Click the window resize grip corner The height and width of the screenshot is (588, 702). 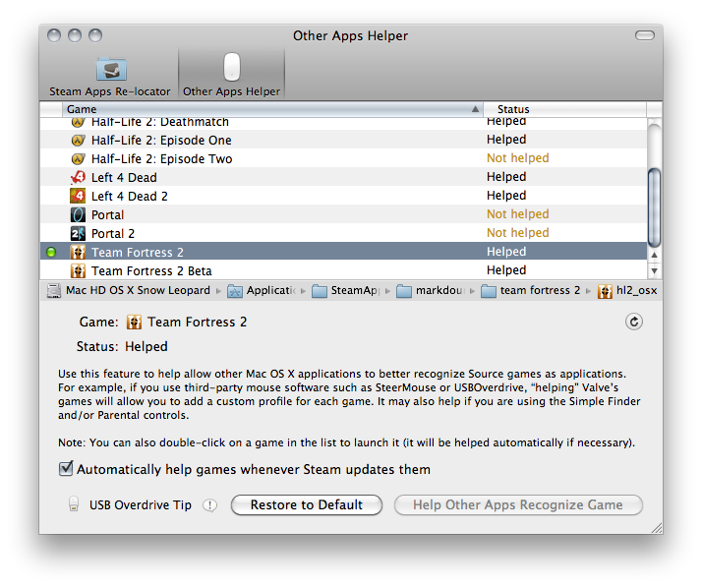click(657, 528)
